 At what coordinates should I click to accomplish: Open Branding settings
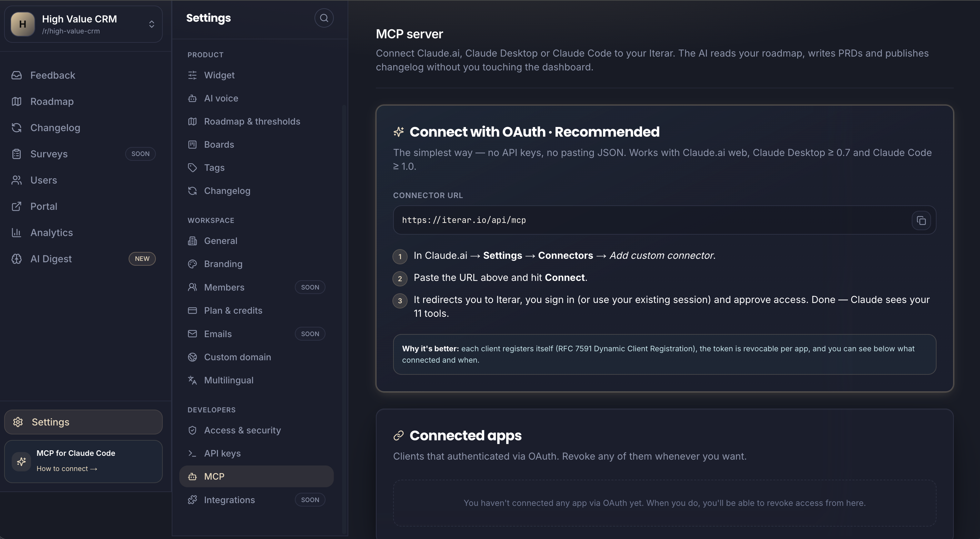[x=257, y=264]
